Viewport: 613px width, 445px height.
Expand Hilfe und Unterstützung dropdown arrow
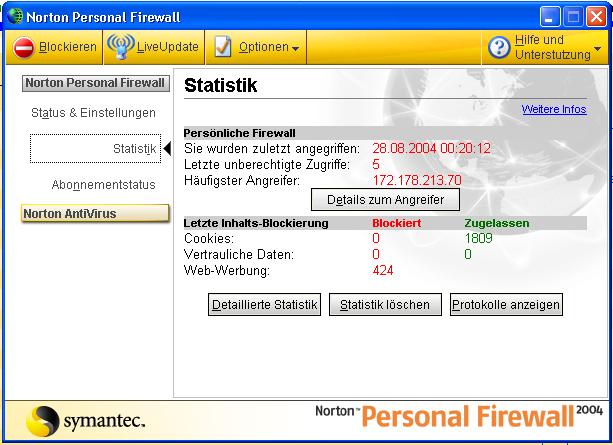[x=597, y=48]
